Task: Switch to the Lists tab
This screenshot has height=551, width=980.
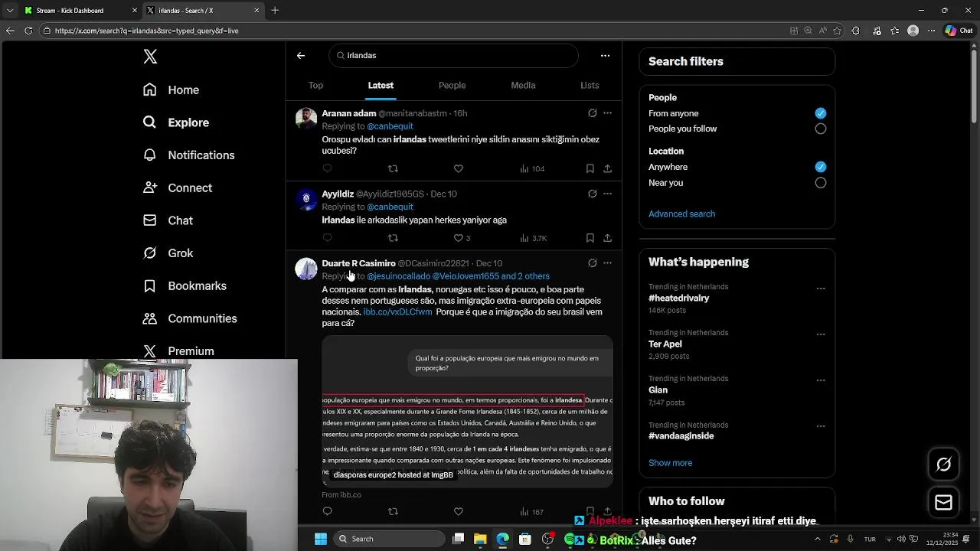Action: click(590, 85)
